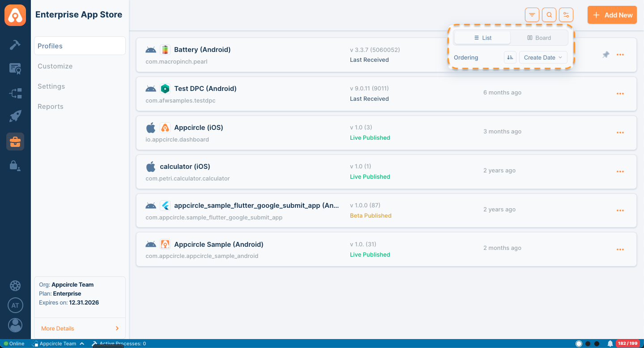
Task: Select the Enterprise App Store briefcase icon
Action: click(x=15, y=142)
